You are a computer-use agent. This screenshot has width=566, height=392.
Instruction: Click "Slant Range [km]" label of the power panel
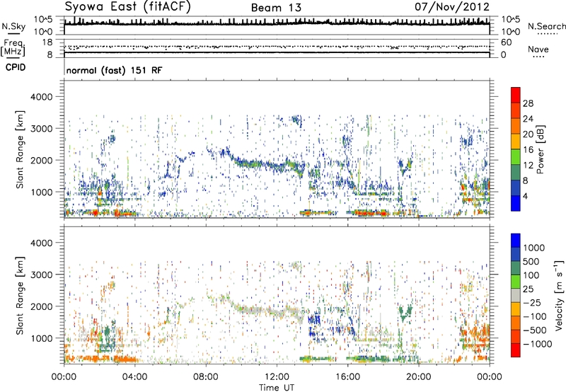(20, 149)
